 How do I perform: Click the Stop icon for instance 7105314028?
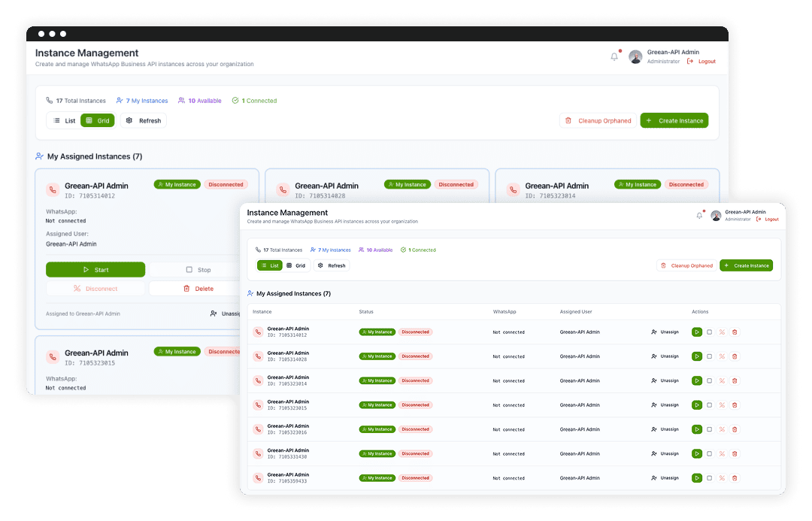click(710, 356)
